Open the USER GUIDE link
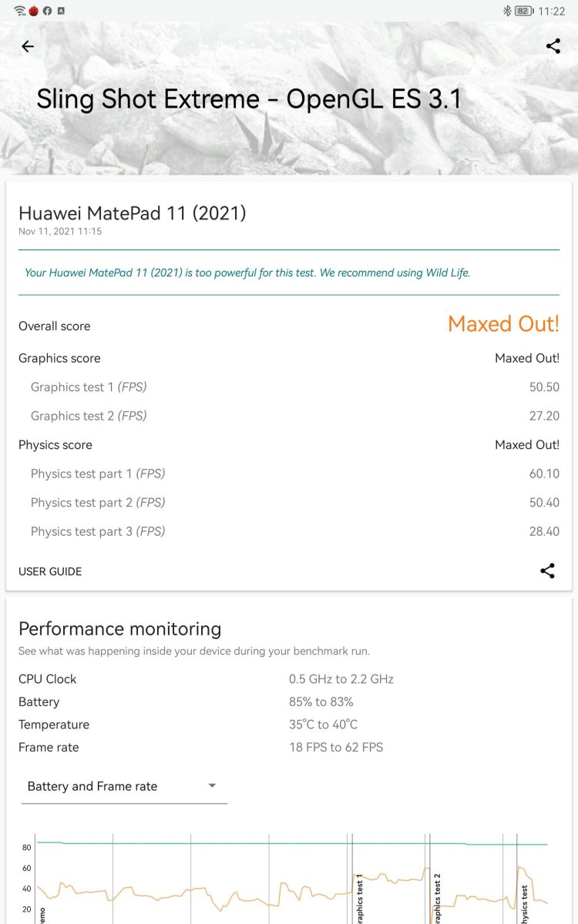Image resolution: width=578 pixels, height=924 pixels. click(50, 571)
